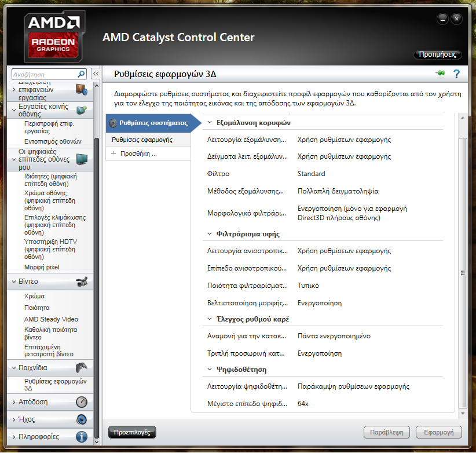Change Δείγματα λειτ. εξομάλυνσης value
The width and height of the screenshot is (476, 453).
click(344, 156)
